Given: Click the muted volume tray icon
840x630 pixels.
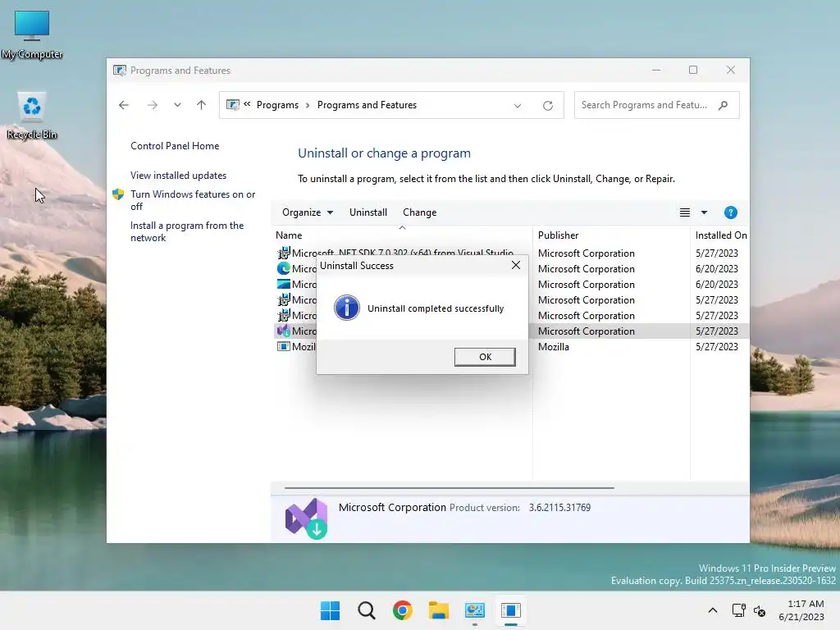Looking at the screenshot, I should pyautogui.click(x=760, y=610).
